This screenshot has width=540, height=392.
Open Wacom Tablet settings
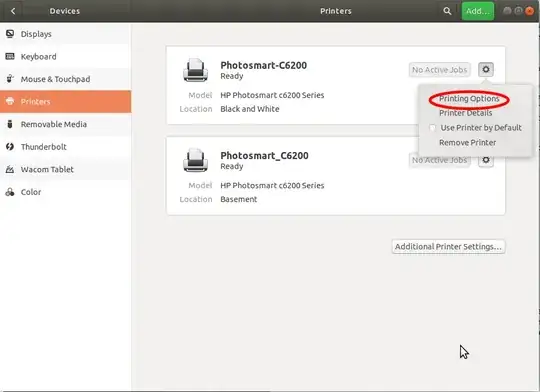(x=65, y=169)
